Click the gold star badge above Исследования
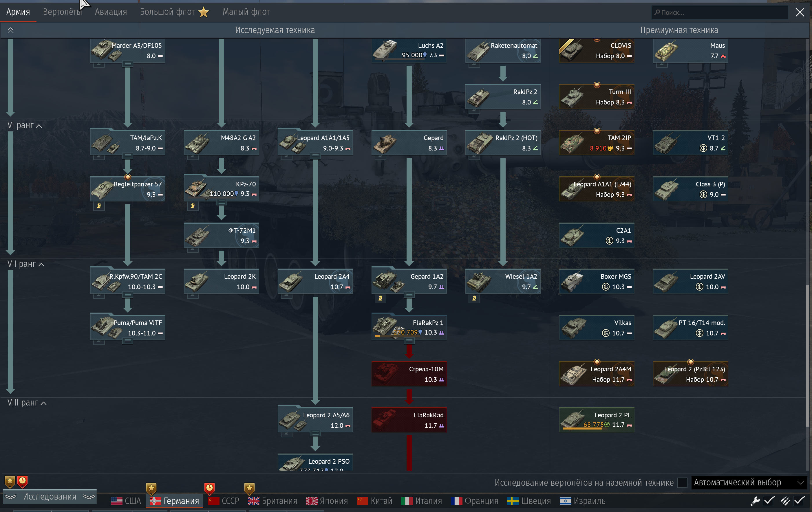Image resolution: width=812 pixels, height=512 pixels. click(x=10, y=481)
